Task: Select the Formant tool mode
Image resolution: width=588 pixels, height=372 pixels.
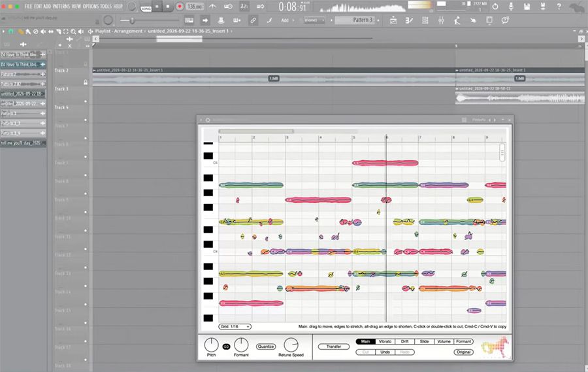Action: 463,341
